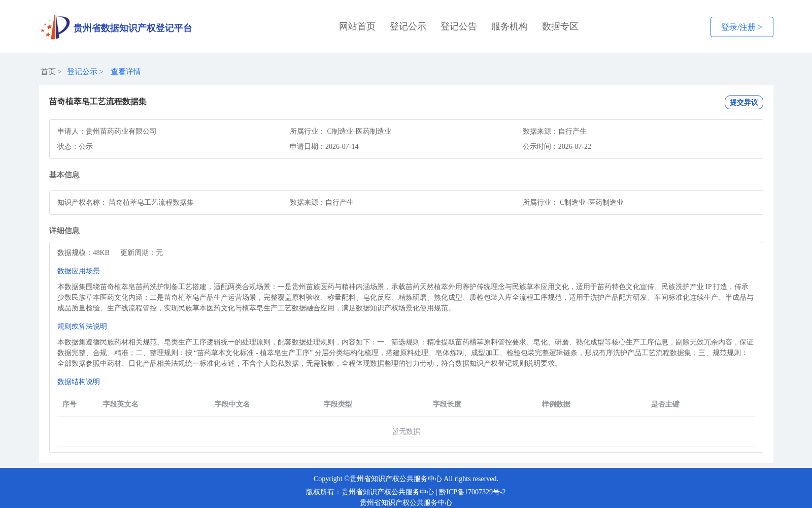
Task: Click the 是否主键 column header
Action: [x=665, y=404]
